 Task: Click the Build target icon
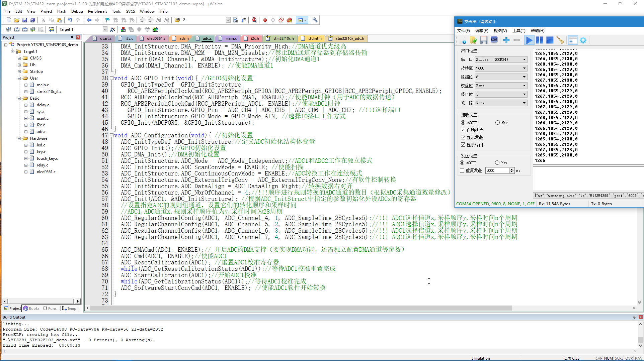(17, 29)
